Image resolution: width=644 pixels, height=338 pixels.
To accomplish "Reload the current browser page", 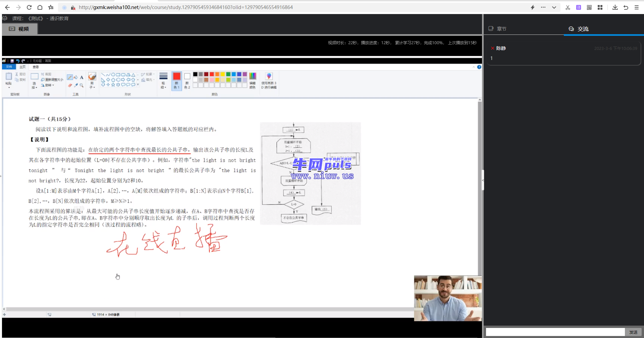I will pyautogui.click(x=29, y=7).
